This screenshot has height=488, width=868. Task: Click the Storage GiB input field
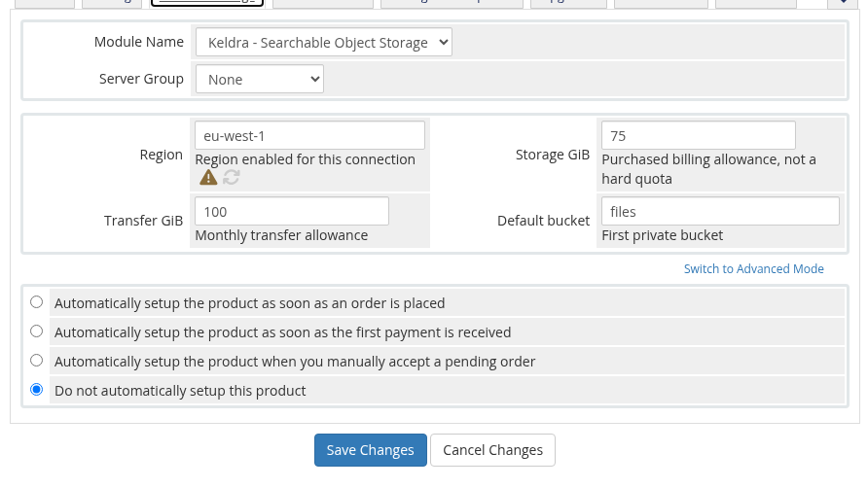pyautogui.click(x=699, y=135)
